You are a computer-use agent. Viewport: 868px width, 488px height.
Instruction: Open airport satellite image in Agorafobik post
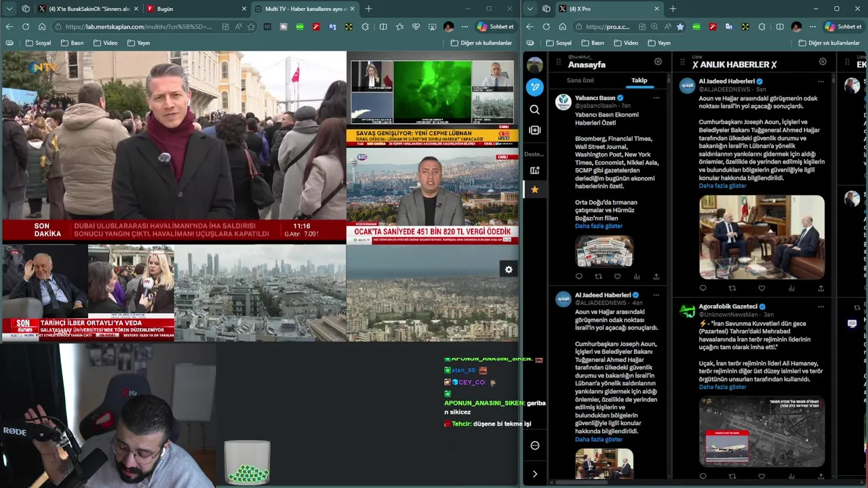(x=762, y=431)
